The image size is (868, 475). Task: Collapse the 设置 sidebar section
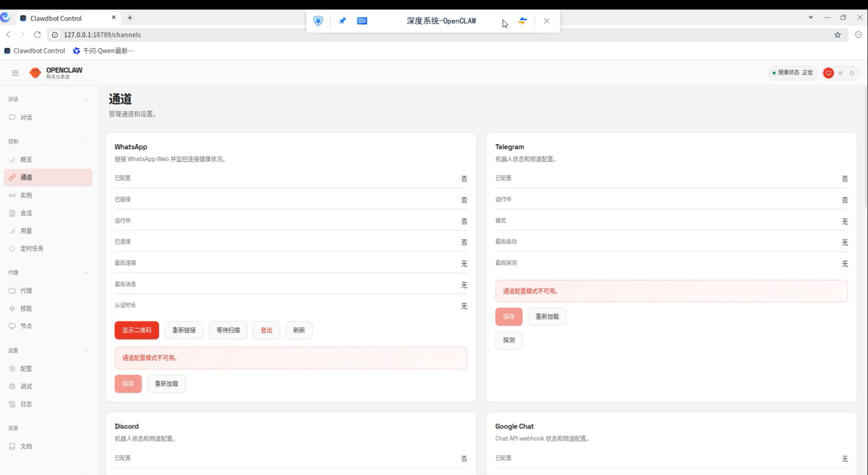tap(86, 351)
